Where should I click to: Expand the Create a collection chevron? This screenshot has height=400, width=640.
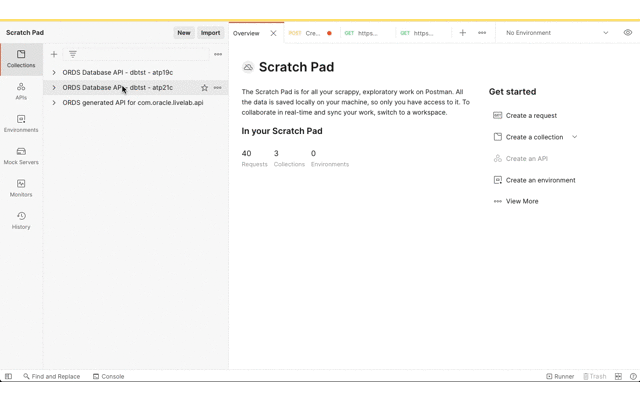[x=574, y=137]
